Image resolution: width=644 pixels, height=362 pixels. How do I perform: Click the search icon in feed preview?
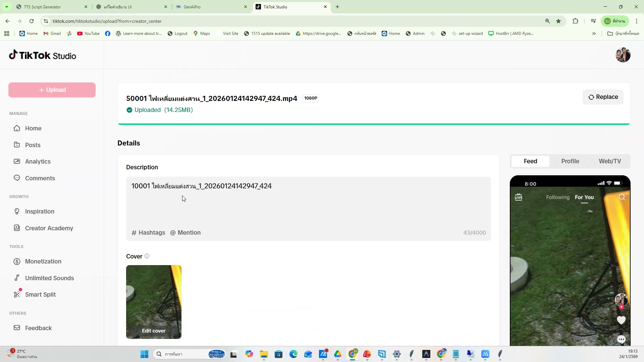(622, 197)
